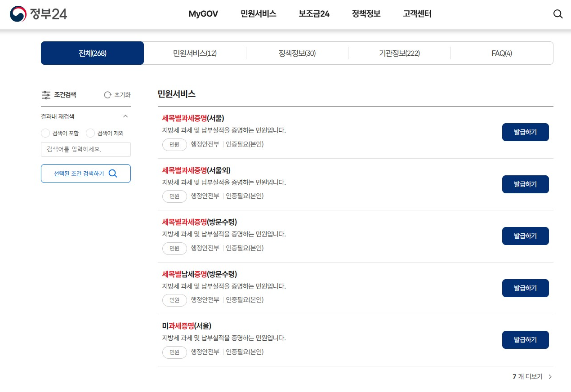Image resolution: width=571 pixels, height=392 pixels.
Task: Open the 세목별과세증명(서울) result title
Action: pyautogui.click(x=193, y=118)
